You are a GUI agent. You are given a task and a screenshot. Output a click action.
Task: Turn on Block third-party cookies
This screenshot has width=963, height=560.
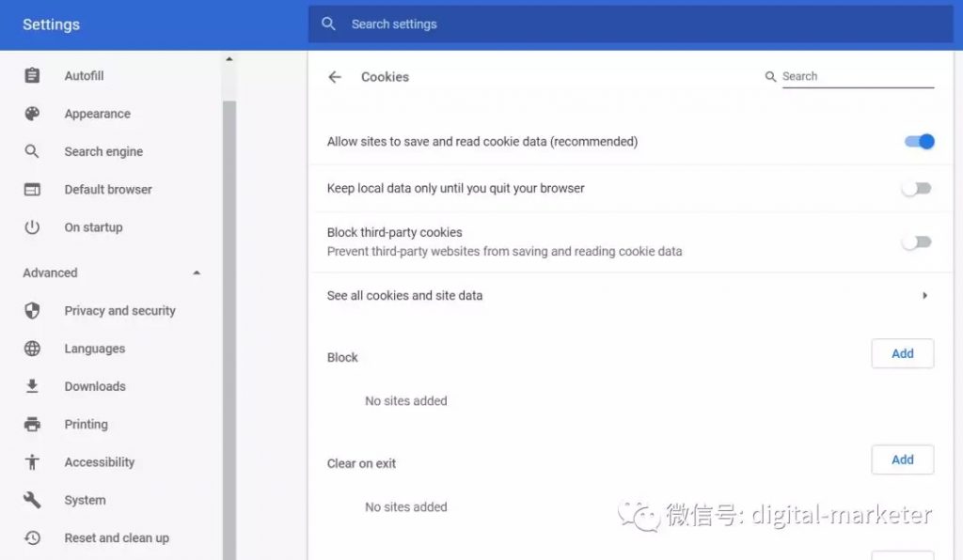coord(916,242)
